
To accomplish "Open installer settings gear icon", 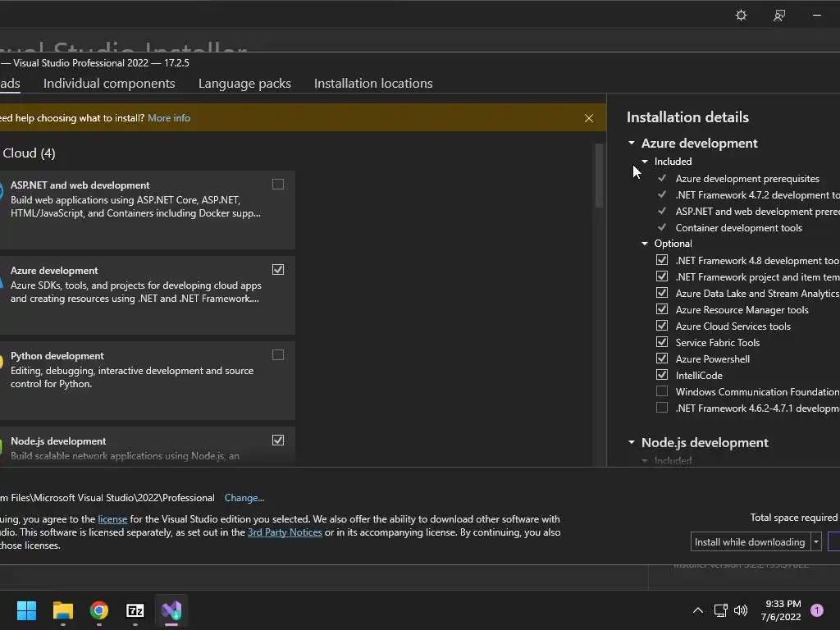I will point(741,15).
